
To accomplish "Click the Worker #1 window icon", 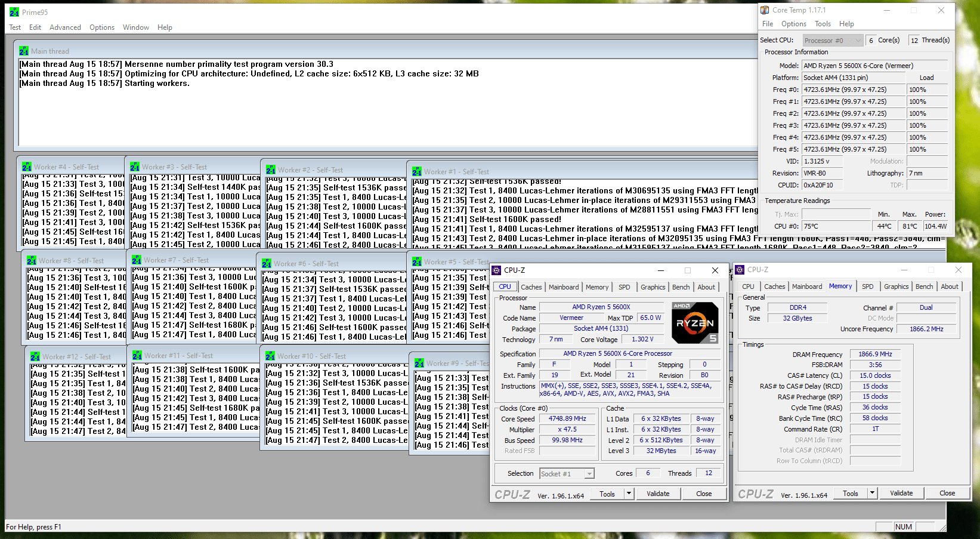I will 417,172.
